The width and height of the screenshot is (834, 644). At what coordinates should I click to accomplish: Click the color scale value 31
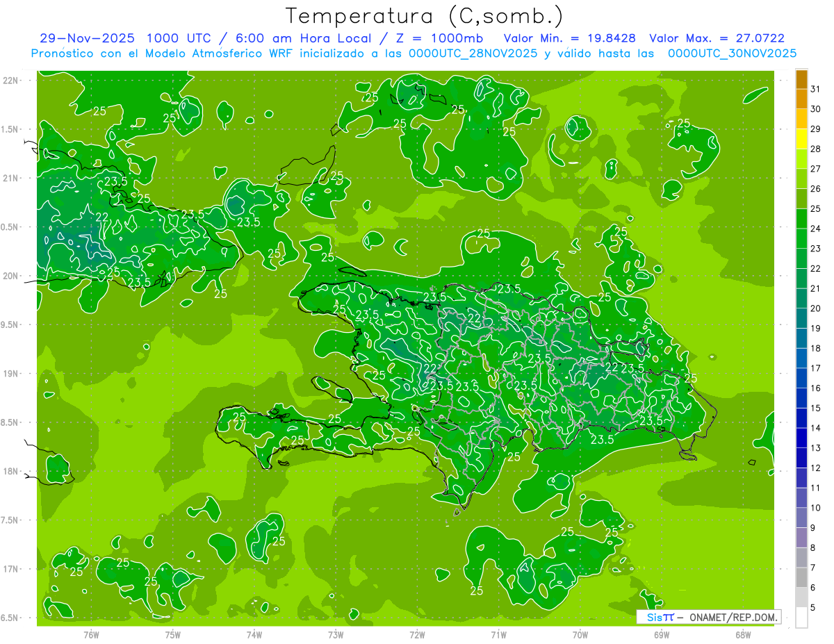(x=816, y=89)
